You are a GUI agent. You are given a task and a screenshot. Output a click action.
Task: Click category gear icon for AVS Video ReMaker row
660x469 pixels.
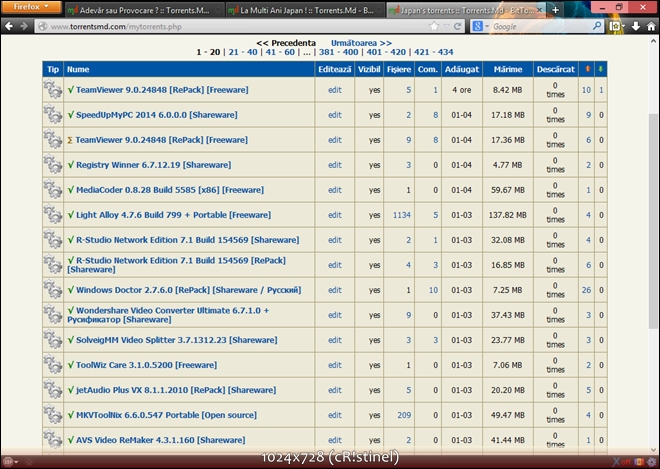click(x=53, y=440)
